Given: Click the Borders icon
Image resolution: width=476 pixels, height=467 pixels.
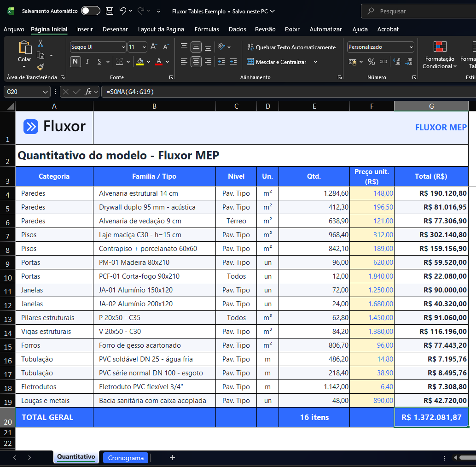Looking at the screenshot, I should [x=120, y=62].
